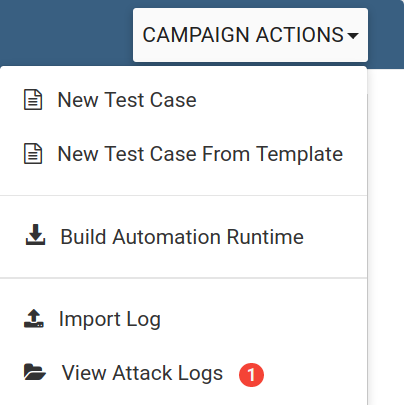Screen dimensions: 404x405
Task: Click the divider line above Build Automation Runtime
Action: click(x=183, y=195)
